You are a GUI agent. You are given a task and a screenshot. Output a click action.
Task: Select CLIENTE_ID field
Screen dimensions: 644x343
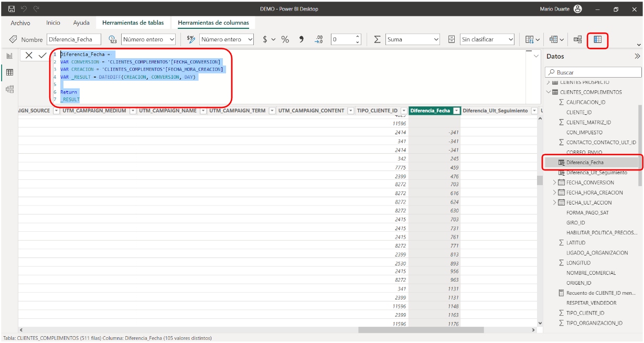579,112
